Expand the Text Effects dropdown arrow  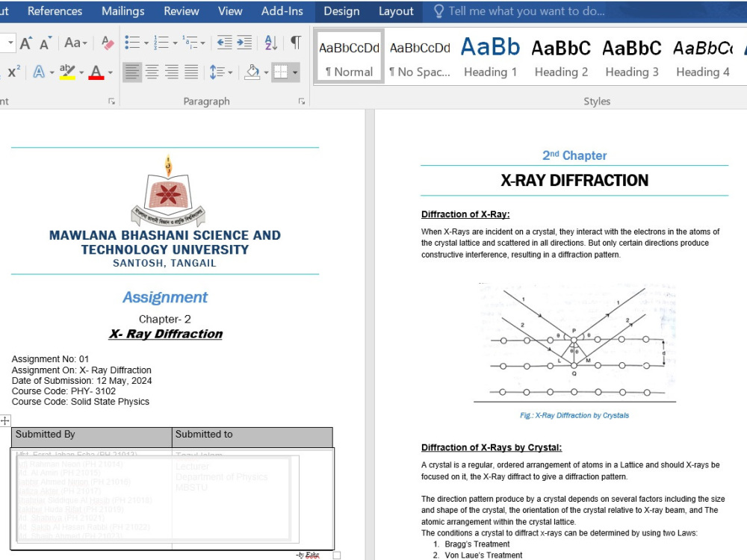point(52,72)
